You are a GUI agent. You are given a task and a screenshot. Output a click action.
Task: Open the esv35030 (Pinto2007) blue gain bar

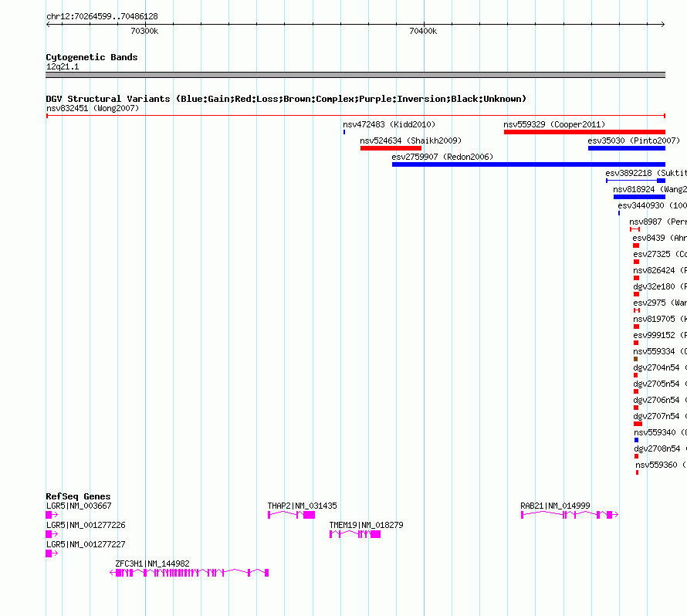[x=627, y=148]
